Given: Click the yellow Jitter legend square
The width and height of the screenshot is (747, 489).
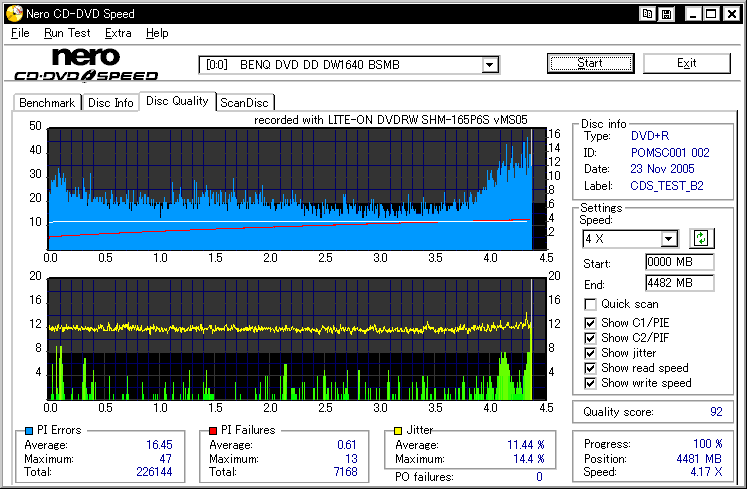Looking at the screenshot, I should (x=400, y=431).
